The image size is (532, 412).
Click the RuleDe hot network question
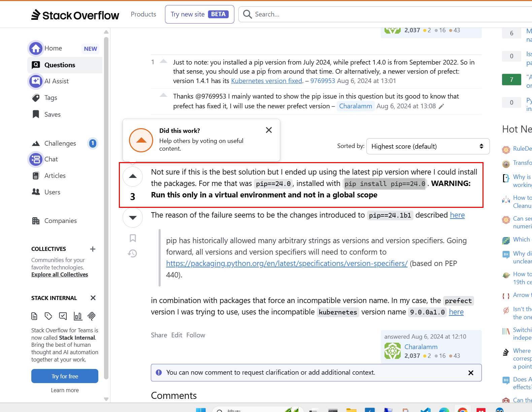[522, 149]
